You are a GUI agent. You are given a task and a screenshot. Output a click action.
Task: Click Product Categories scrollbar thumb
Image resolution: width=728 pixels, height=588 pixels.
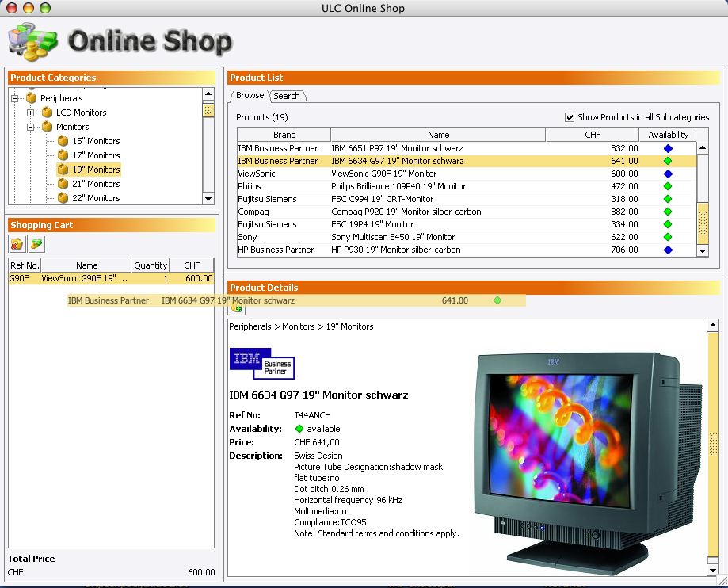pyautogui.click(x=208, y=110)
